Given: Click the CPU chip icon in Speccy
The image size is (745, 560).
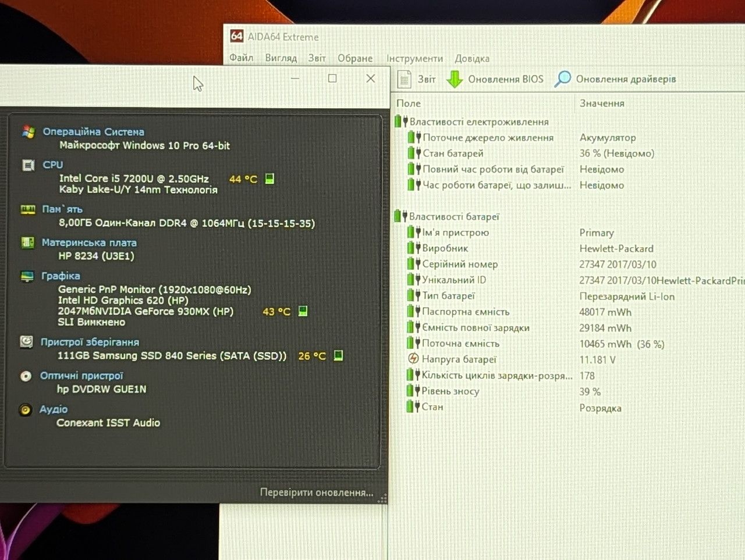Looking at the screenshot, I should pos(28,165).
